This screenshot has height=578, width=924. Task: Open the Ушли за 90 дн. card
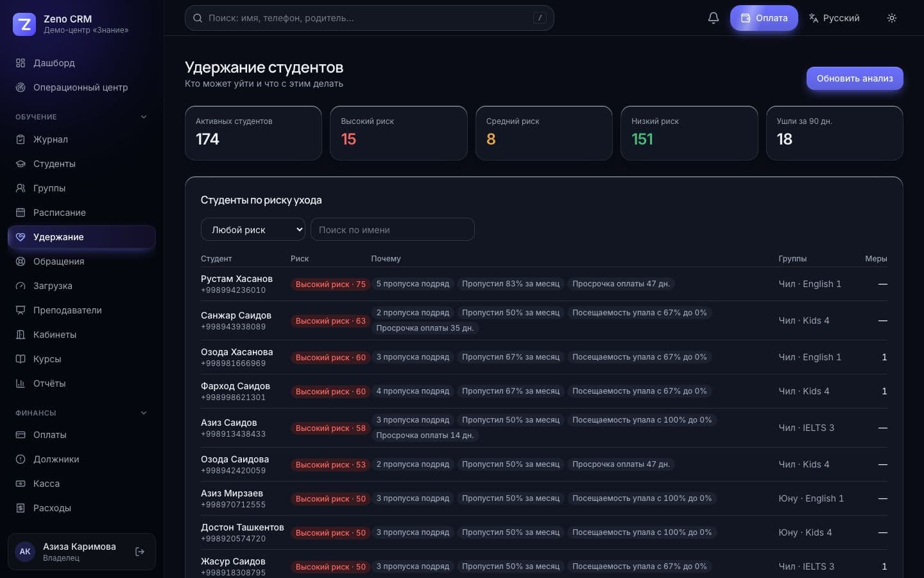click(x=835, y=133)
